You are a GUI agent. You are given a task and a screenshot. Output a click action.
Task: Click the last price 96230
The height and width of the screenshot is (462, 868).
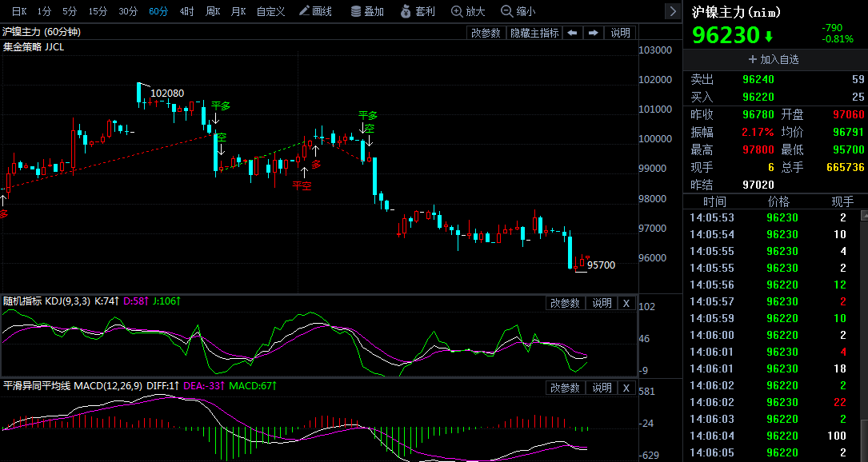(x=726, y=35)
